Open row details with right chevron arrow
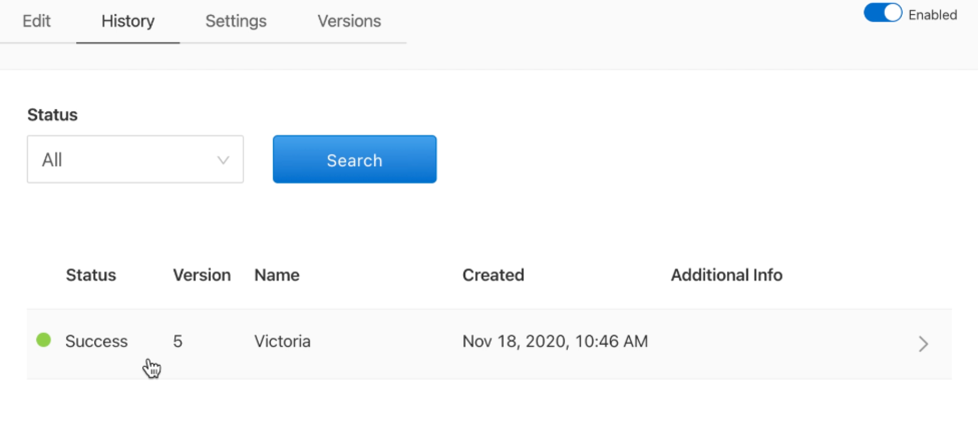 (x=923, y=344)
